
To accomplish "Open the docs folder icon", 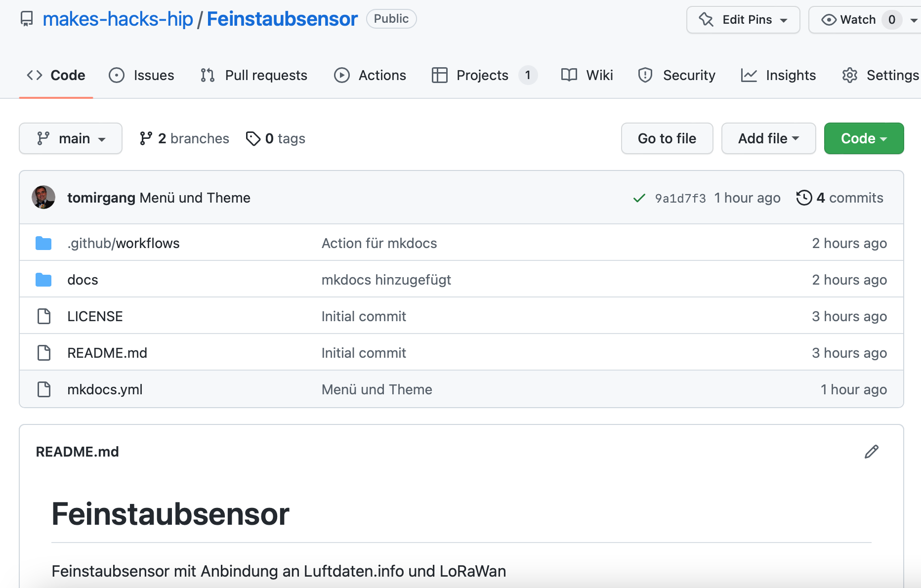I will coord(43,280).
